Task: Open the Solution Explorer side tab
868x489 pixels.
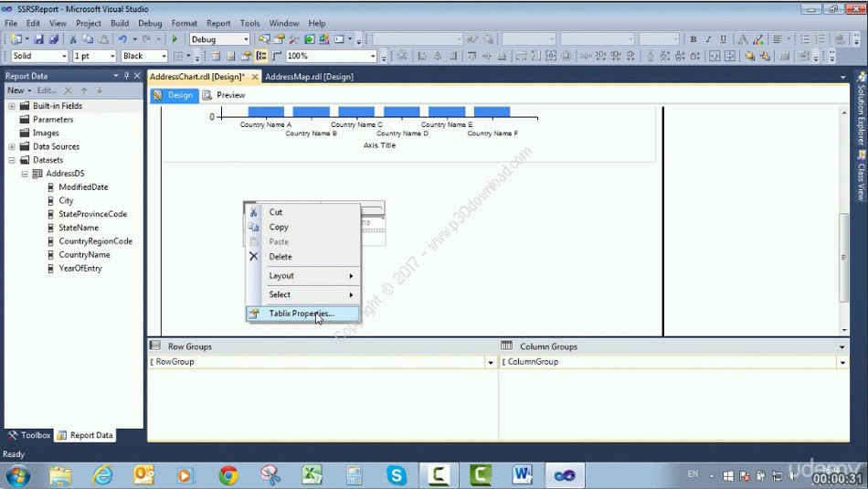Action: coord(861,109)
